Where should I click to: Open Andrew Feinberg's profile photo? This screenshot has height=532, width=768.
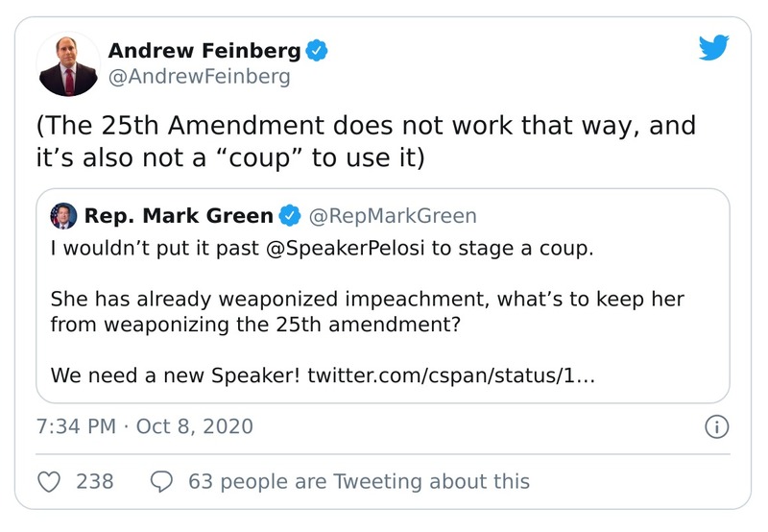point(68,63)
